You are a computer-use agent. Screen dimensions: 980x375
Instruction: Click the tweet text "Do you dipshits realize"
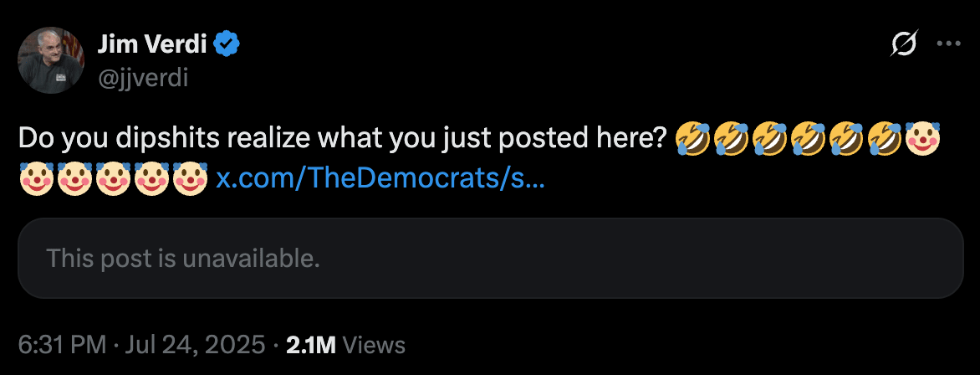(165, 138)
